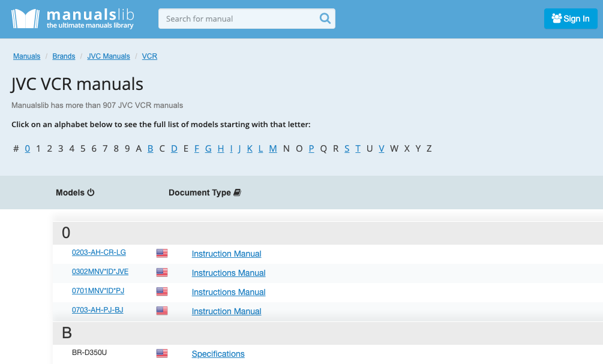Jump to models starting with J

tap(239, 148)
